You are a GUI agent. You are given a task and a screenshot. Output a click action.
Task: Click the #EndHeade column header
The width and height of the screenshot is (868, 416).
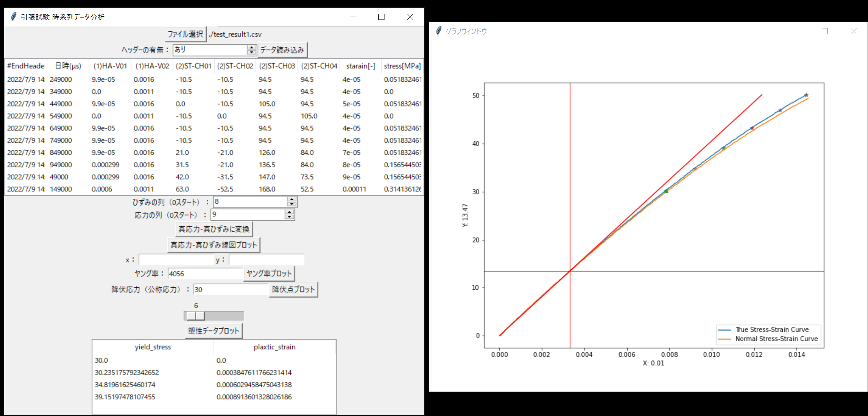(26, 66)
